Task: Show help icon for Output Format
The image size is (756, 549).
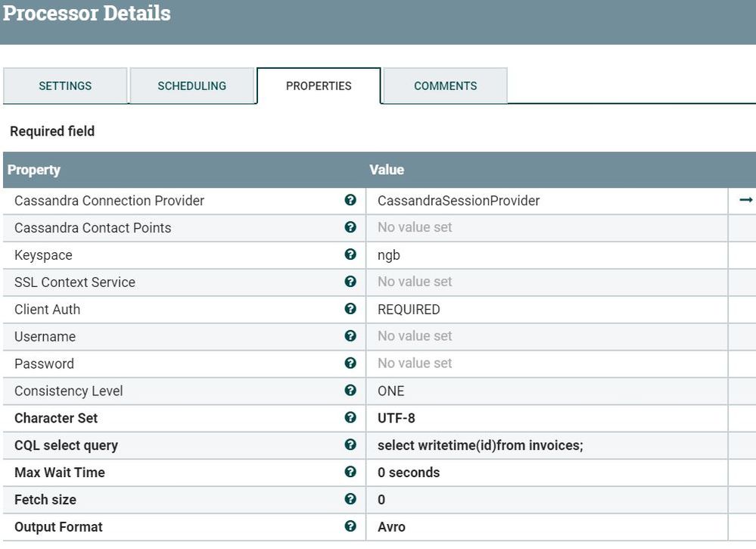Action: point(350,526)
